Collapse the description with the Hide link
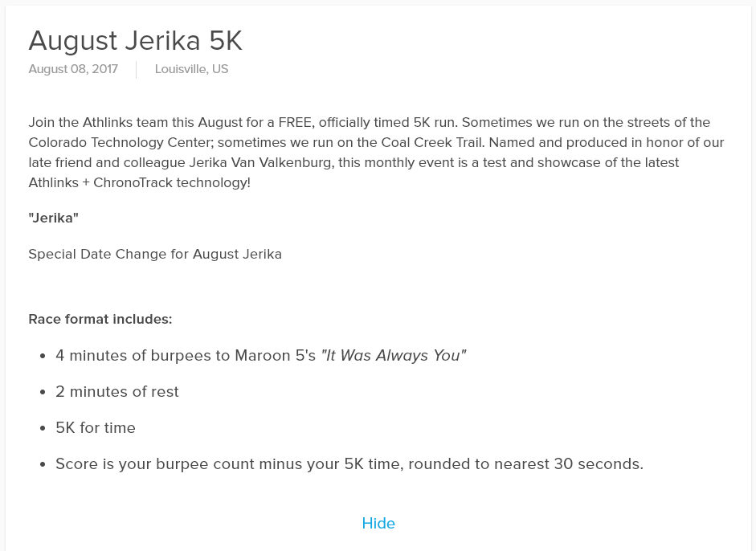 pos(378,523)
